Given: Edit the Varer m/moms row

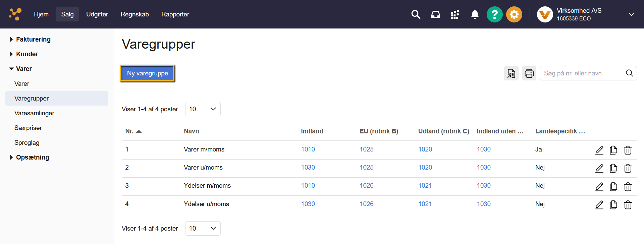Looking at the screenshot, I should click(x=599, y=150).
